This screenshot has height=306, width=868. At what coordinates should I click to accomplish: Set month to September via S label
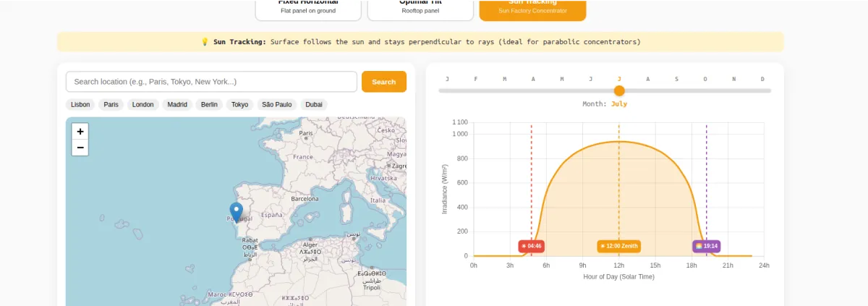click(x=676, y=79)
